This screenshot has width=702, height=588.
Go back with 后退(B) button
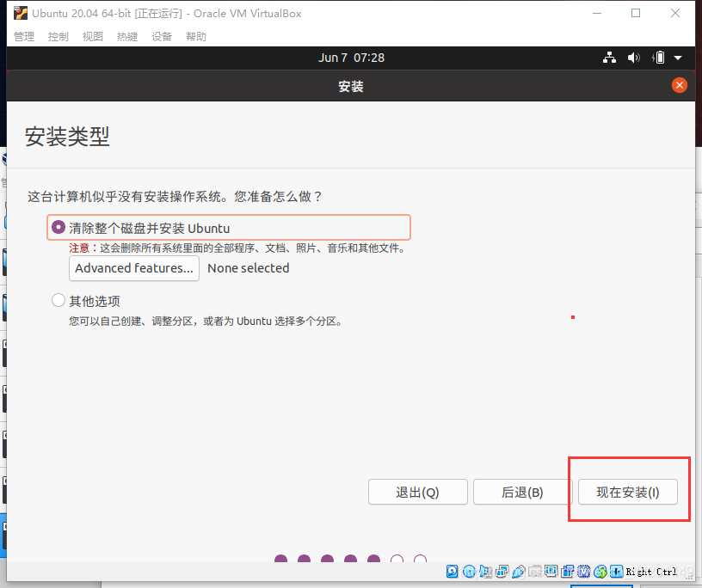pos(522,493)
